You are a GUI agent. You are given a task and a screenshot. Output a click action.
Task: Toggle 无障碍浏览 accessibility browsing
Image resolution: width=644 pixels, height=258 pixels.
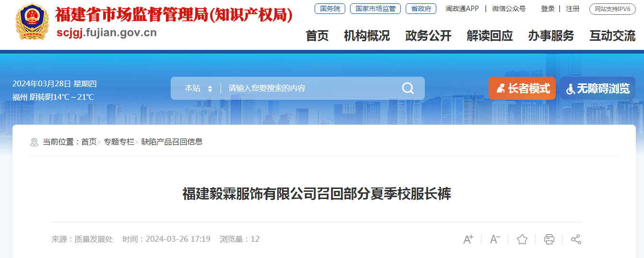[597, 88]
